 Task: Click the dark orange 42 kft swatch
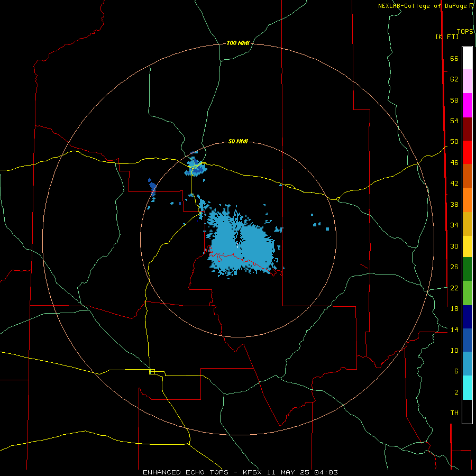[x=467, y=176]
